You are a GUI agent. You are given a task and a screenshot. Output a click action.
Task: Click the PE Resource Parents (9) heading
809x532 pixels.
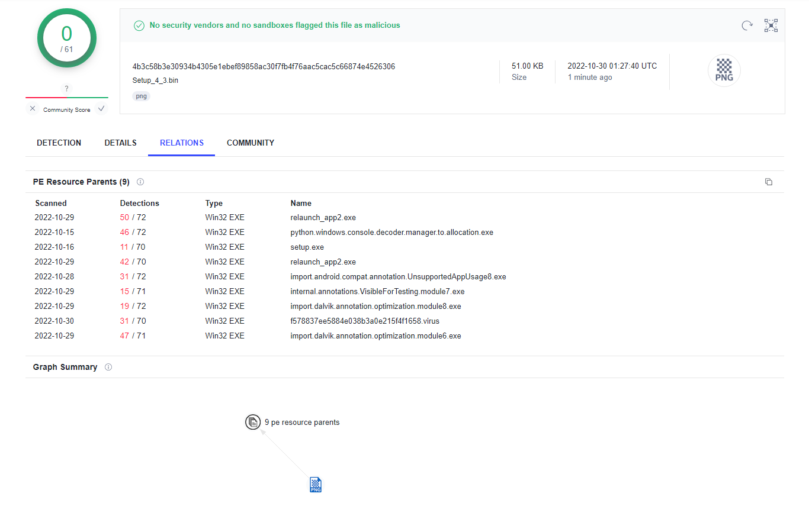click(81, 182)
